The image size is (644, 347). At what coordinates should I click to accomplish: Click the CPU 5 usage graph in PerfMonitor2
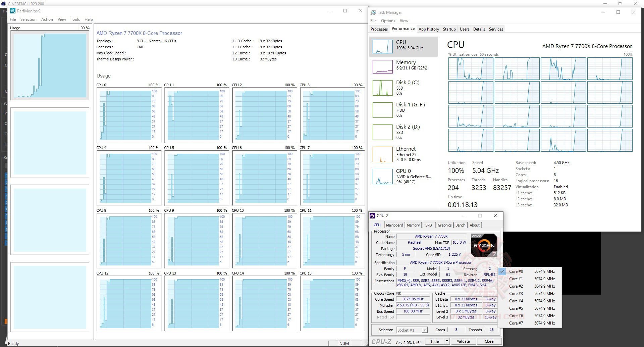click(197, 178)
